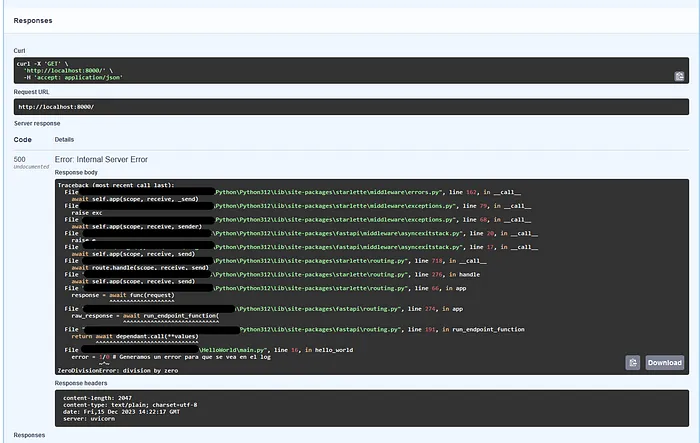Click the top 'Responses' section heading
Viewport: 700px width, 443px height.
[33, 21]
